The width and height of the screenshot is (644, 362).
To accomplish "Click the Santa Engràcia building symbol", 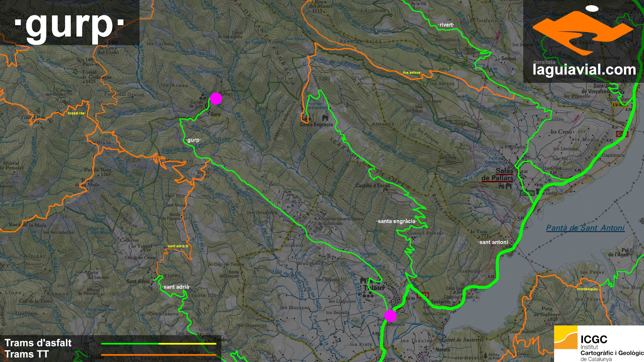I will [325, 118].
